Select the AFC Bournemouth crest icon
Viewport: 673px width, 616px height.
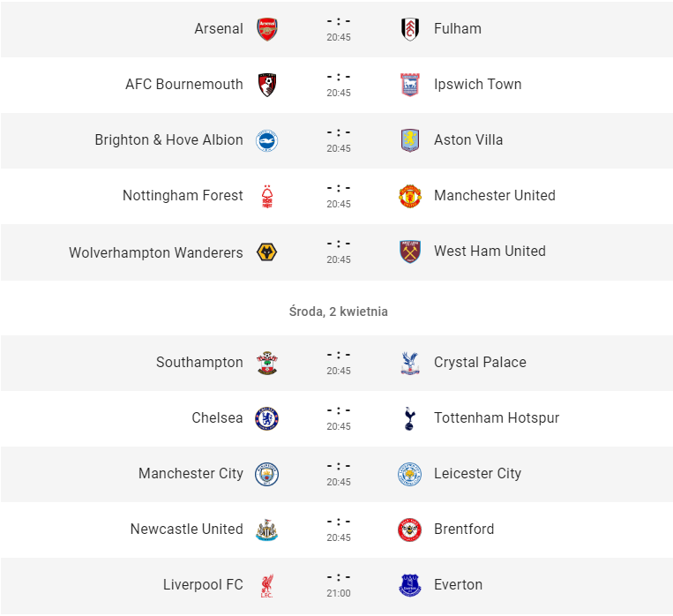[267, 85]
